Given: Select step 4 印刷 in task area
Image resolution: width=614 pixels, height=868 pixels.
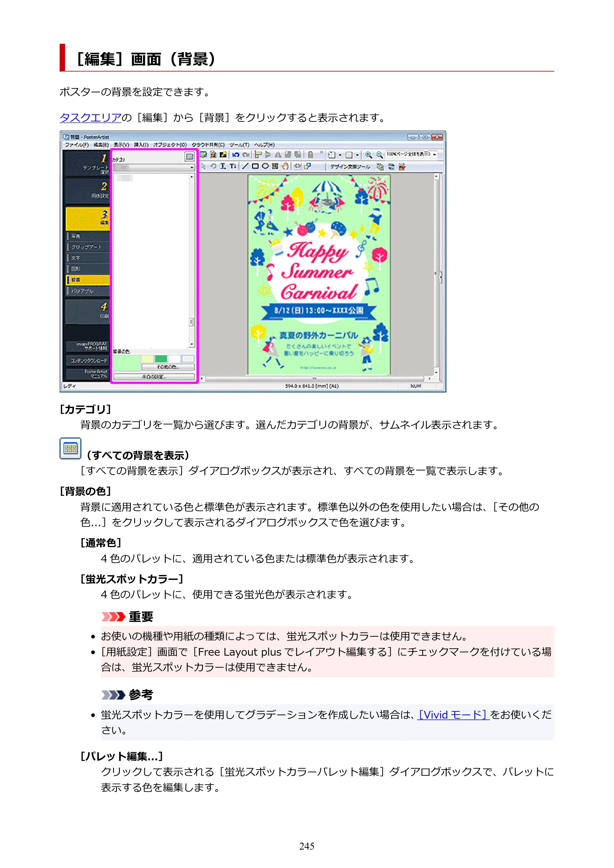Looking at the screenshot, I should coord(87,312).
